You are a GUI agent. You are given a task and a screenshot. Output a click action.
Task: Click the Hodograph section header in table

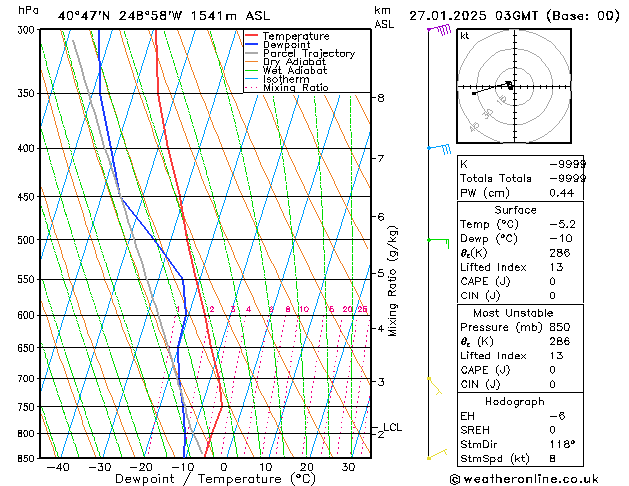coord(515,401)
